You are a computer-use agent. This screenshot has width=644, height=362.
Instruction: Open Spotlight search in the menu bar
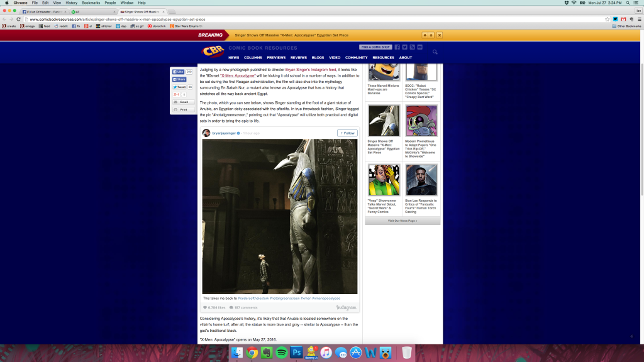pyautogui.click(x=628, y=3)
